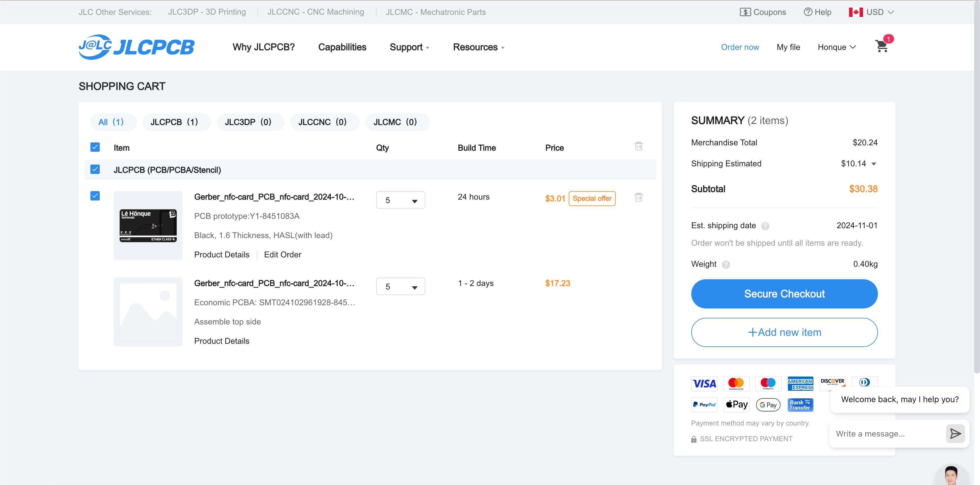The width and height of the screenshot is (980, 485).
Task: Open Product Details for Economic PCBA
Action: click(222, 341)
